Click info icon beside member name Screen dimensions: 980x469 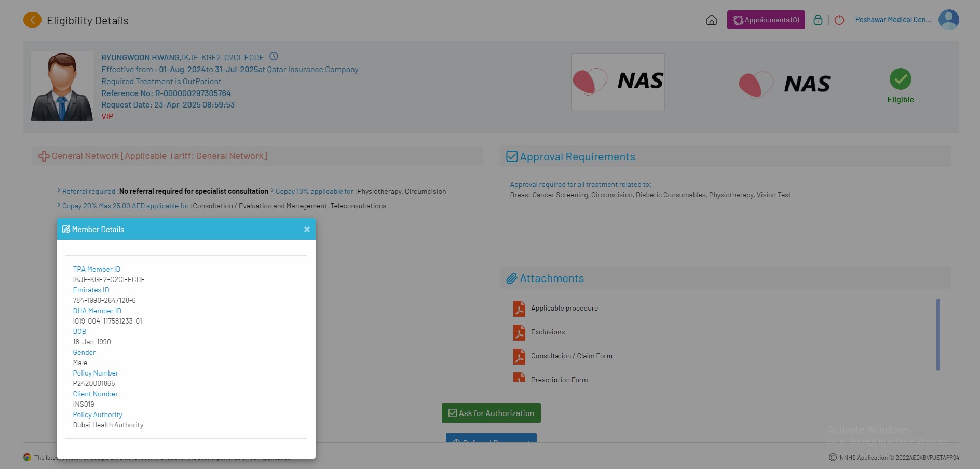click(x=274, y=57)
